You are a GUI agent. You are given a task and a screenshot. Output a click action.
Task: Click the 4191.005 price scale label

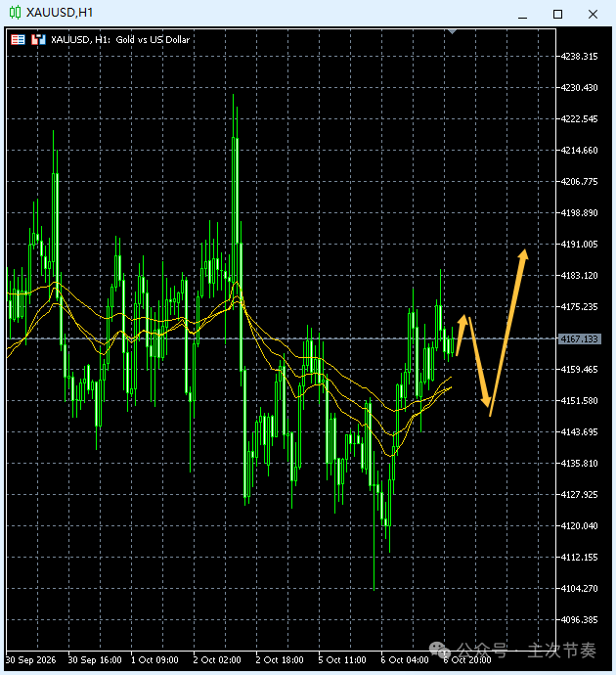(579, 245)
